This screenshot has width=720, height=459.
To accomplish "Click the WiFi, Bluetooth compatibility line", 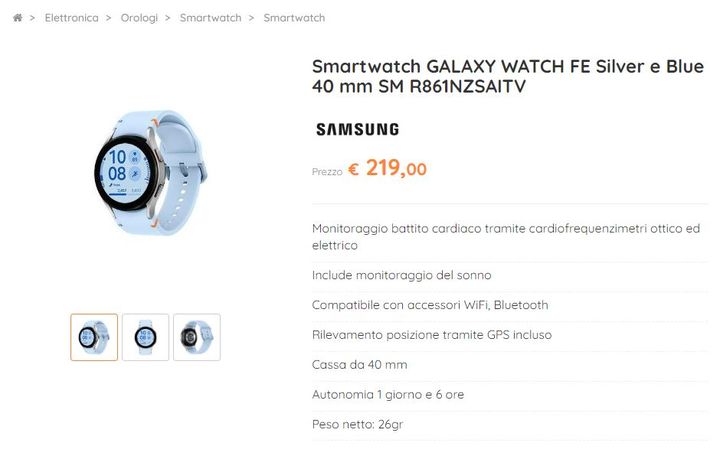I will pos(430,305).
